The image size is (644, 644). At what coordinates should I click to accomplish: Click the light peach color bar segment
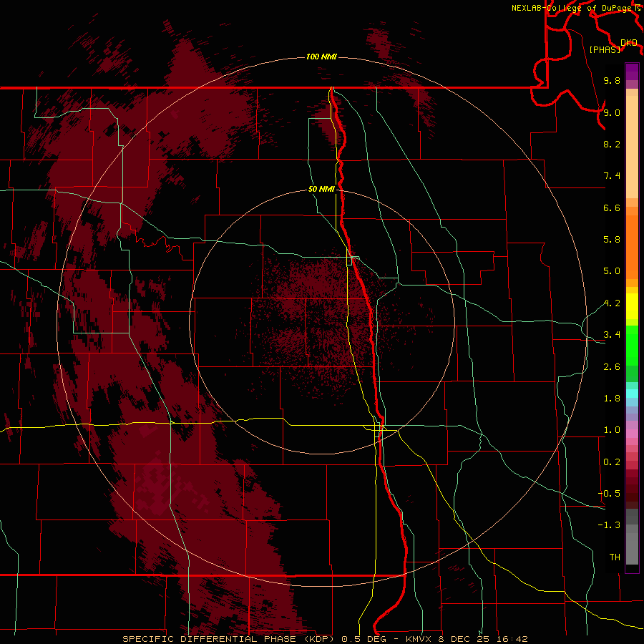(x=632, y=147)
